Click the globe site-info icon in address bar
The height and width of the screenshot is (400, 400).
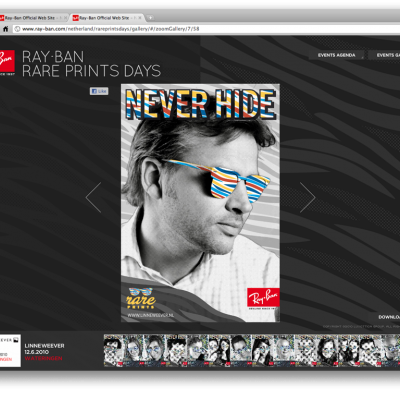coord(17,29)
